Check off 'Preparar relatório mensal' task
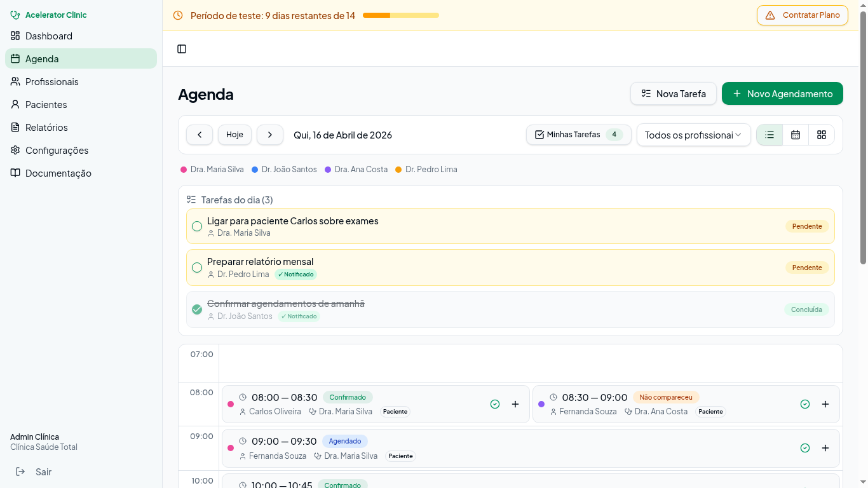This screenshot has width=868, height=488. tap(197, 268)
